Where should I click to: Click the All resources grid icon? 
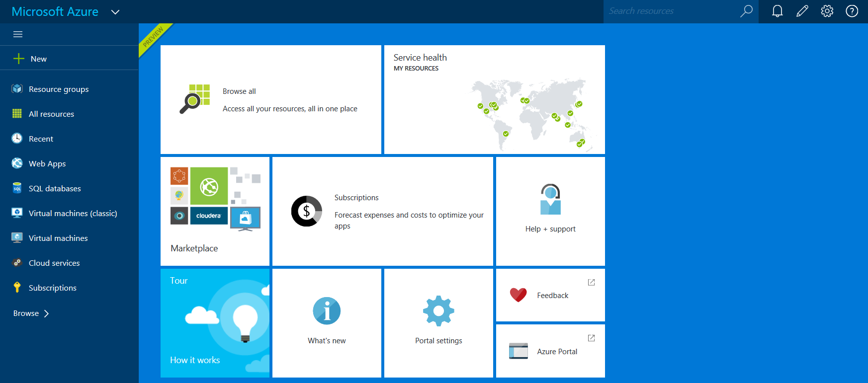[17, 114]
